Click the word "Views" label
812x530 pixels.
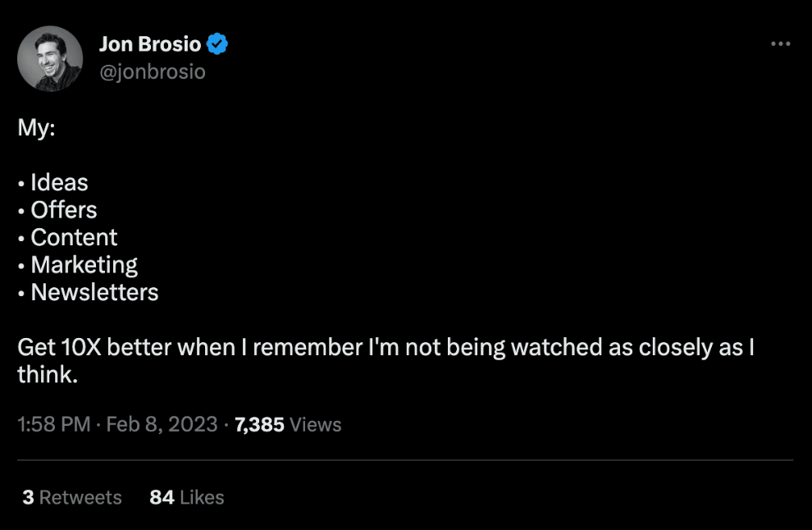pos(316,424)
